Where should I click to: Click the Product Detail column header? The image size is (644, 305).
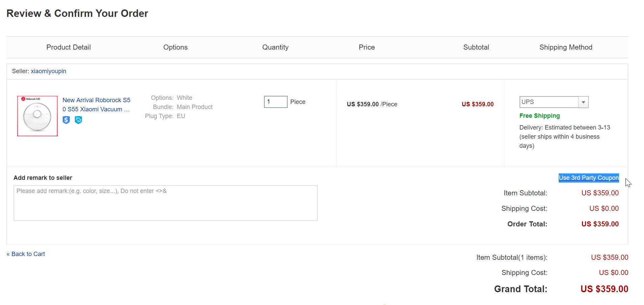(68, 47)
